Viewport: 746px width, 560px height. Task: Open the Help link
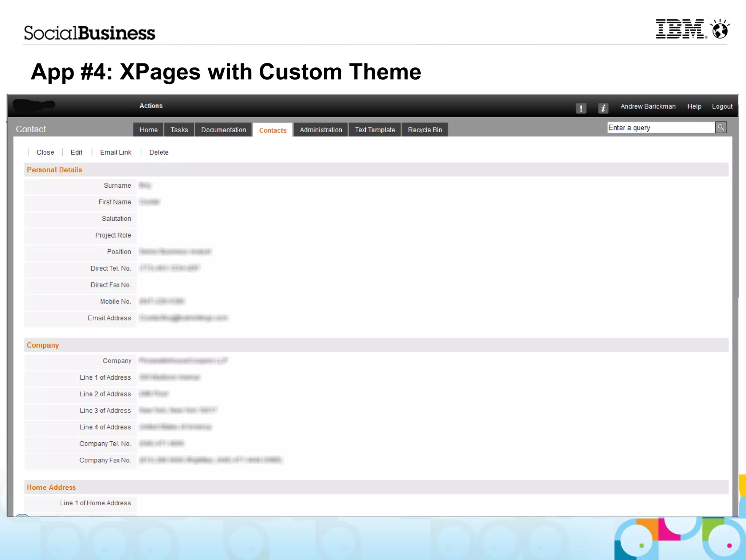coord(694,106)
